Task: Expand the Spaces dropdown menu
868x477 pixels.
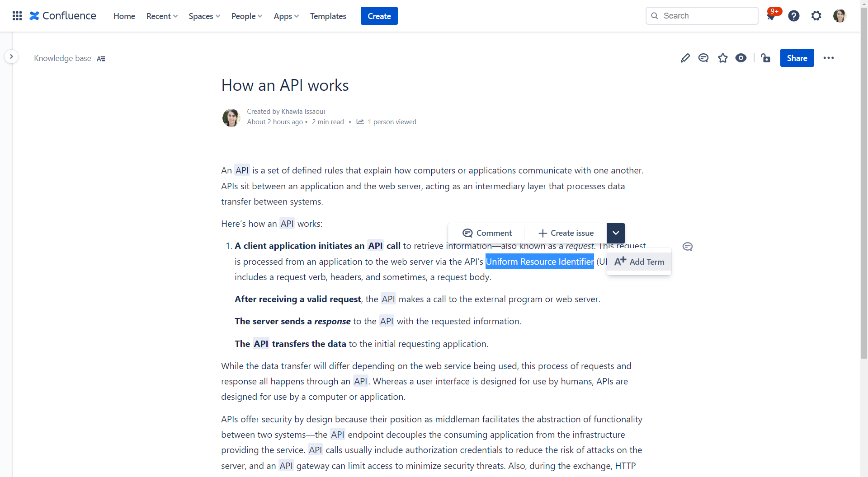Action: click(204, 16)
